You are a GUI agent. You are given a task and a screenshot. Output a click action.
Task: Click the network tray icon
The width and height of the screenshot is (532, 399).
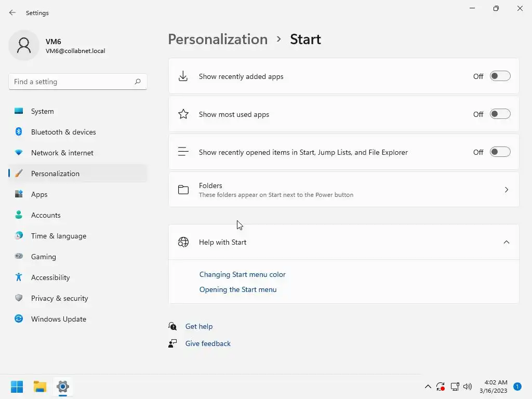tap(455, 387)
